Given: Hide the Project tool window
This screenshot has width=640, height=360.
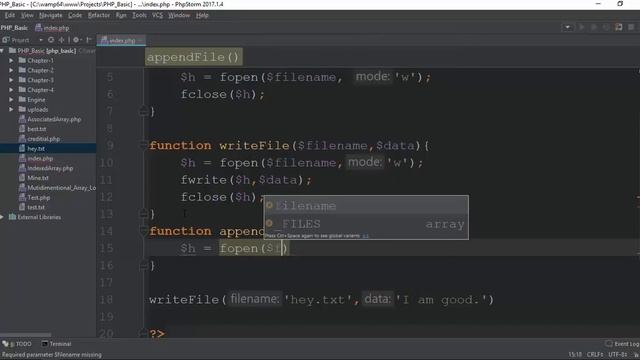Looking at the screenshot, I should pos(89,40).
